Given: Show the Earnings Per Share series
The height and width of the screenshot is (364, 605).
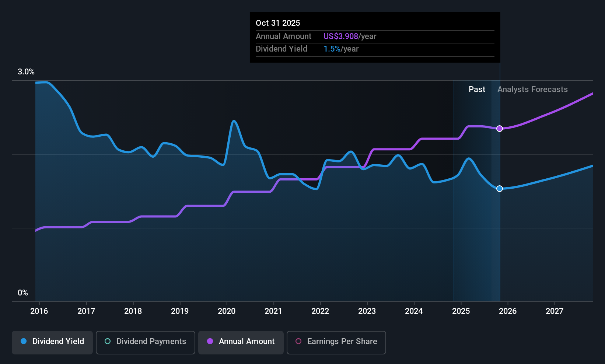Looking at the screenshot, I should coord(336,342).
